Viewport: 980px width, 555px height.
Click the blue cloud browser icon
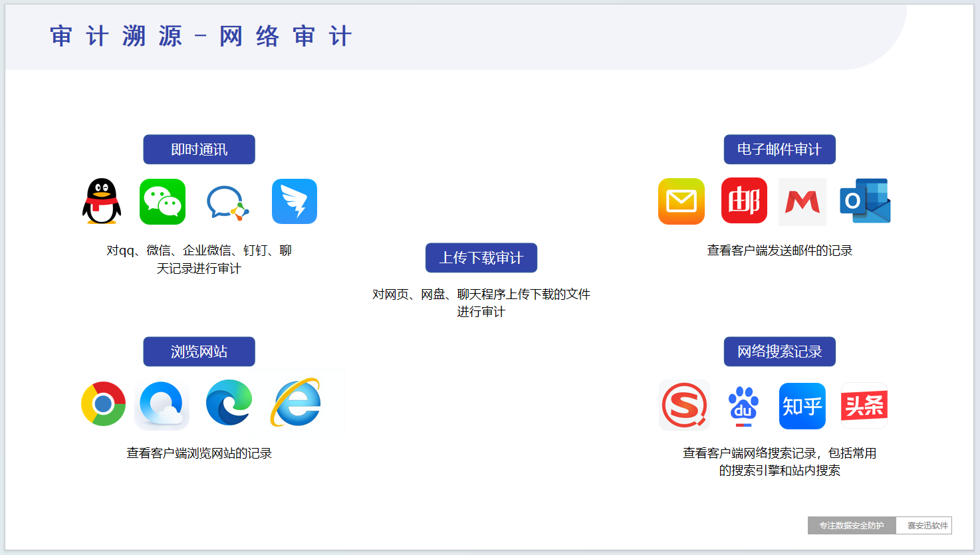coord(162,405)
